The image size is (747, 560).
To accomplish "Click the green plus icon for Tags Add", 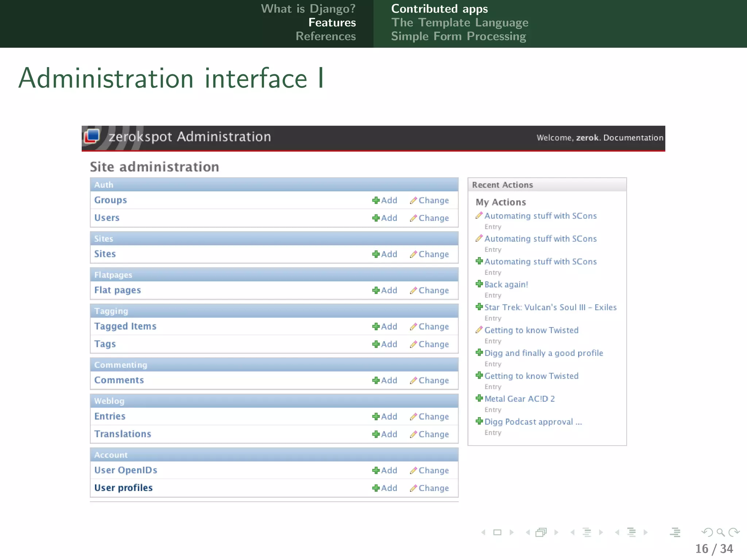I will [376, 344].
